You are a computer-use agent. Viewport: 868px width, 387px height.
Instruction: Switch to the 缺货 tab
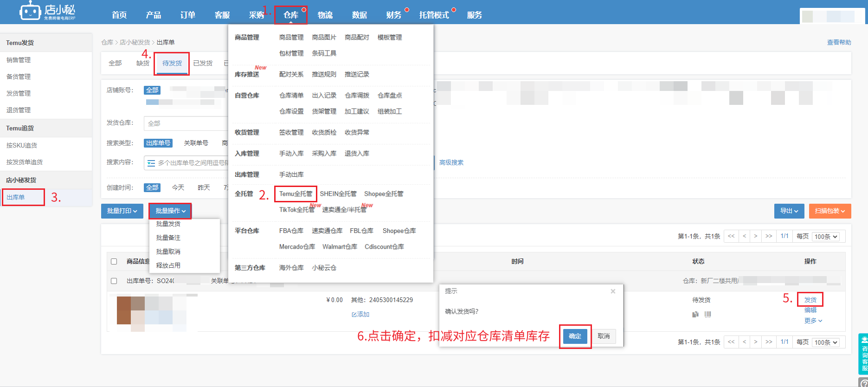pos(143,63)
